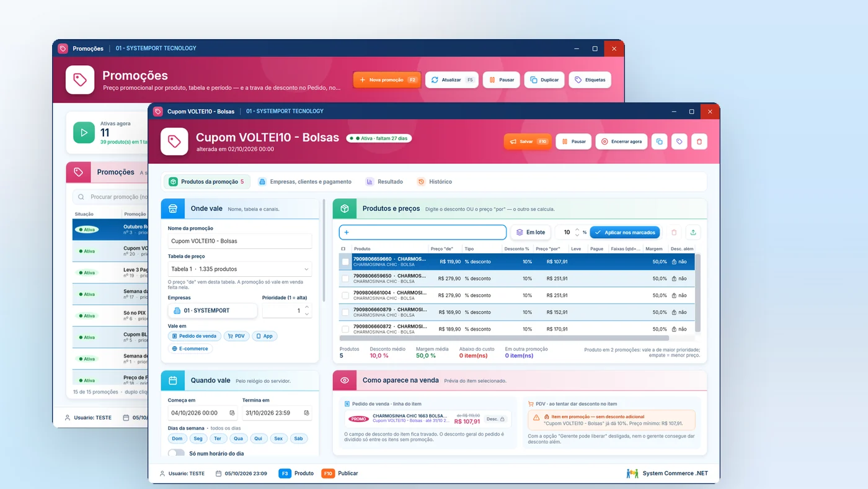Open the calendar picker for Termina em
The width and height of the screenshot is (868, 489).
point(306,413)
